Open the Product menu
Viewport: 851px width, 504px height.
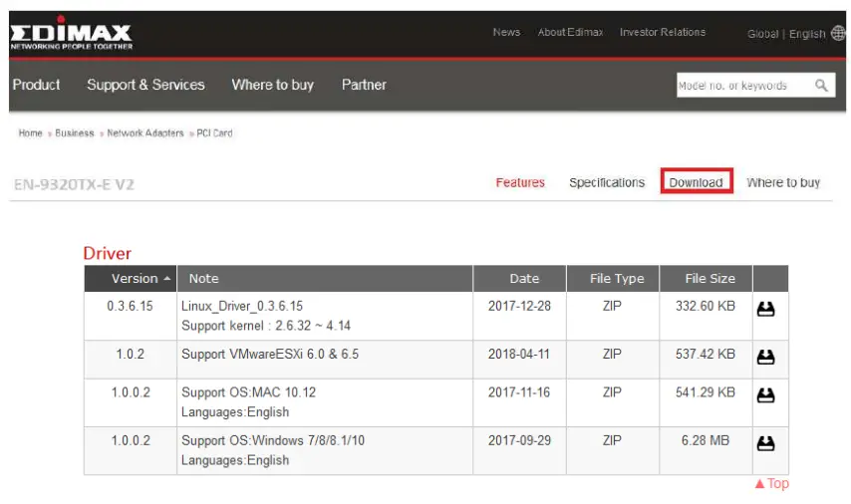click(36, 85)
